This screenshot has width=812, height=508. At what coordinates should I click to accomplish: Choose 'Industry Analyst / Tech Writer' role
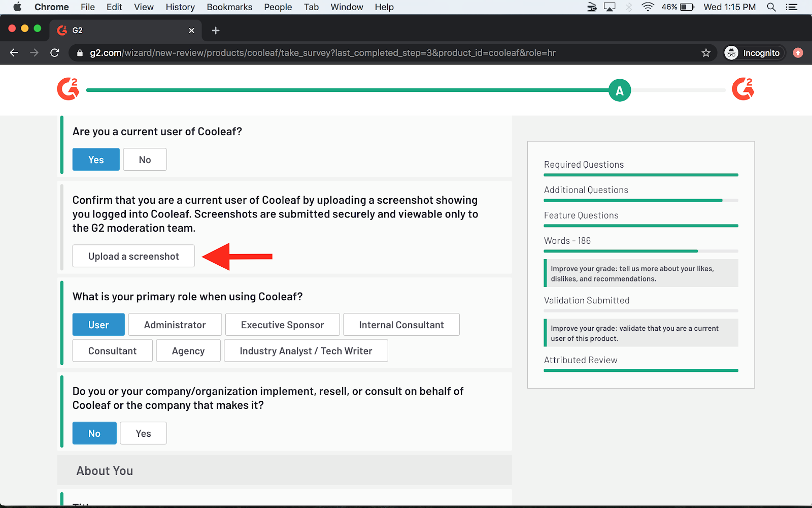pyautogui.click(x=306, y=351)
